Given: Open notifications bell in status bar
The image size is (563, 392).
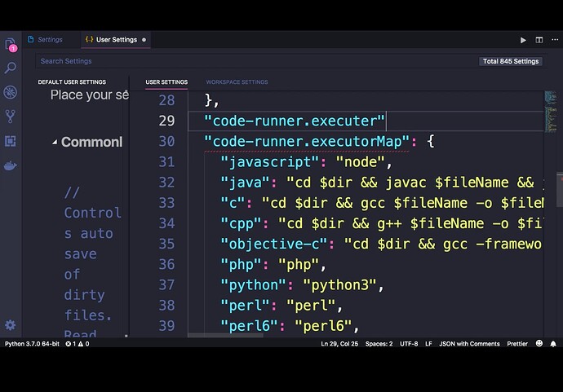Looking at the screenshot, I should click(553, 344).
